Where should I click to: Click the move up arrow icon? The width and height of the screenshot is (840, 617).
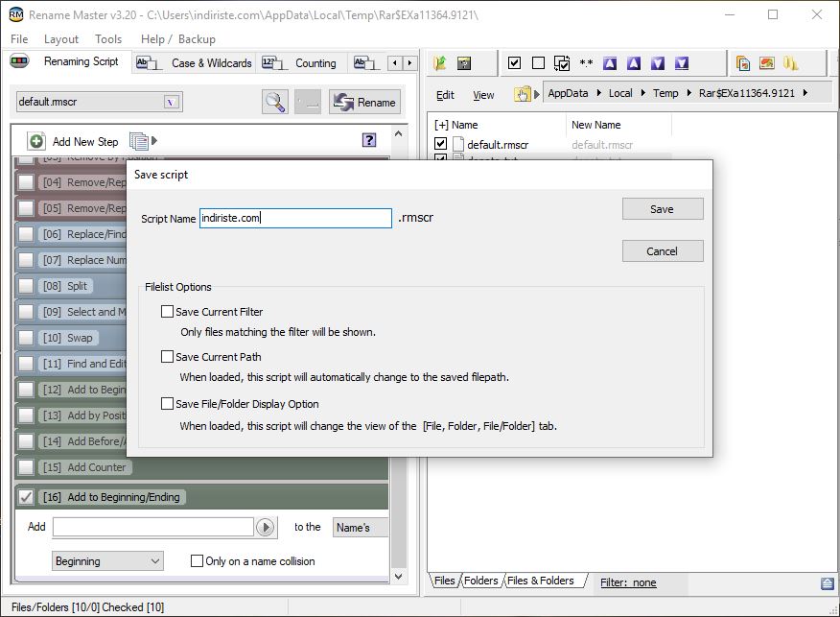click(634, 63)
